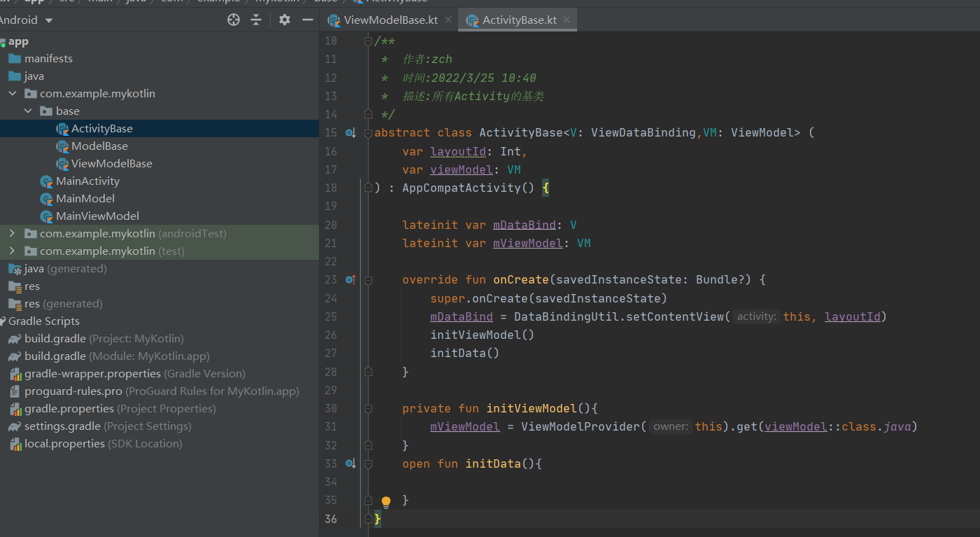
Task: Click the overridden method arrow on line 33
Action: pyautogui.click(x=350, y=463)
